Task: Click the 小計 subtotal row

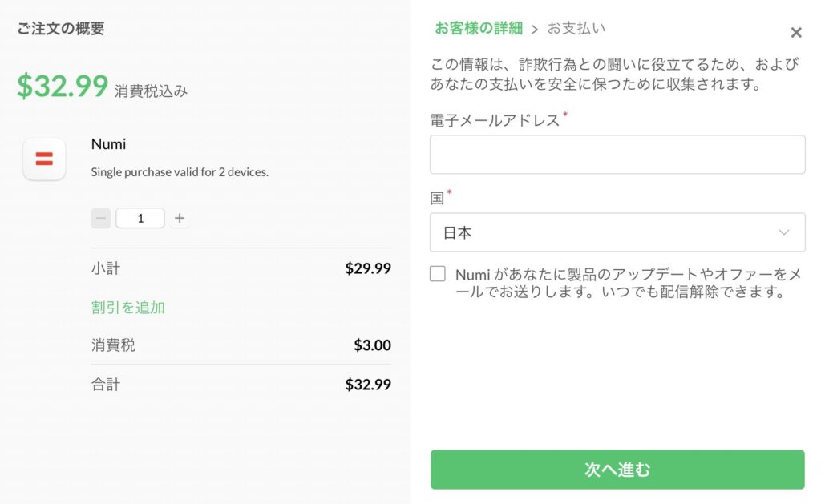Action: (241, 268)
